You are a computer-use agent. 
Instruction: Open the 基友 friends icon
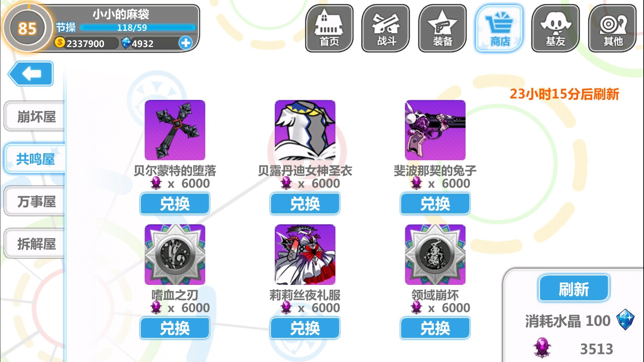(555, 28)
